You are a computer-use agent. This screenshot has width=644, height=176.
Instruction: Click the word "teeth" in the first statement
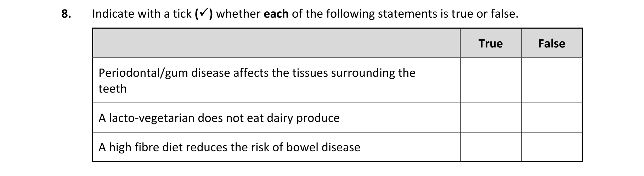pos(112,89)
